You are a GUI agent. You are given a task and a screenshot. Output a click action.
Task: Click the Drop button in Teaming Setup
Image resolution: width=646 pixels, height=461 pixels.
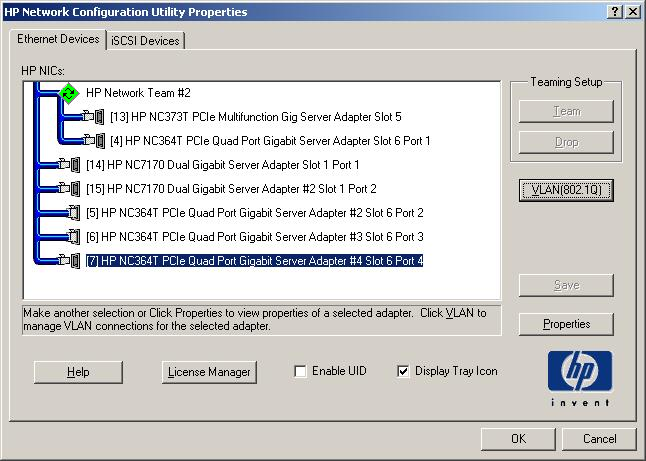[566, 142]
